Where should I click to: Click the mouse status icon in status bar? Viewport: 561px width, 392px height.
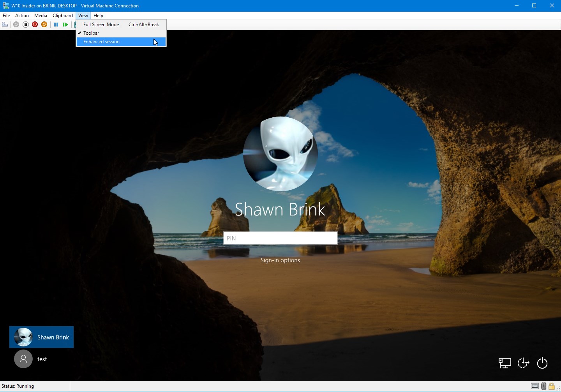tap(544, 386)
